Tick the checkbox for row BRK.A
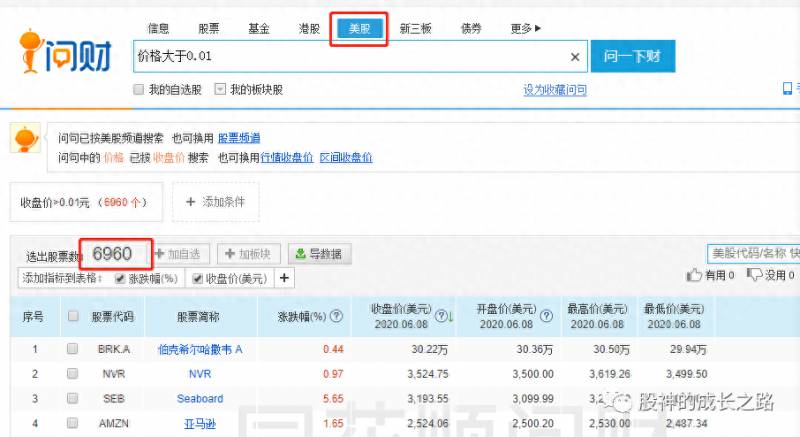 [x=72, y=349]
